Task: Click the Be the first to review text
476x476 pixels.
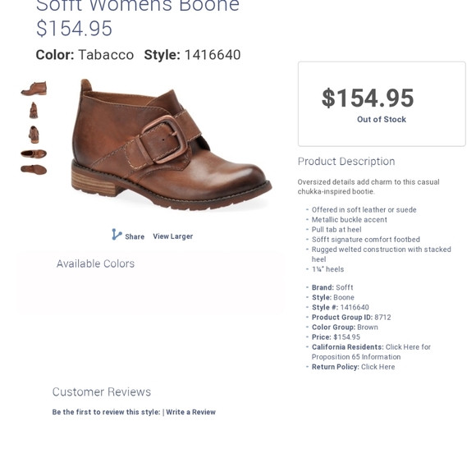Action: point(106,412)
